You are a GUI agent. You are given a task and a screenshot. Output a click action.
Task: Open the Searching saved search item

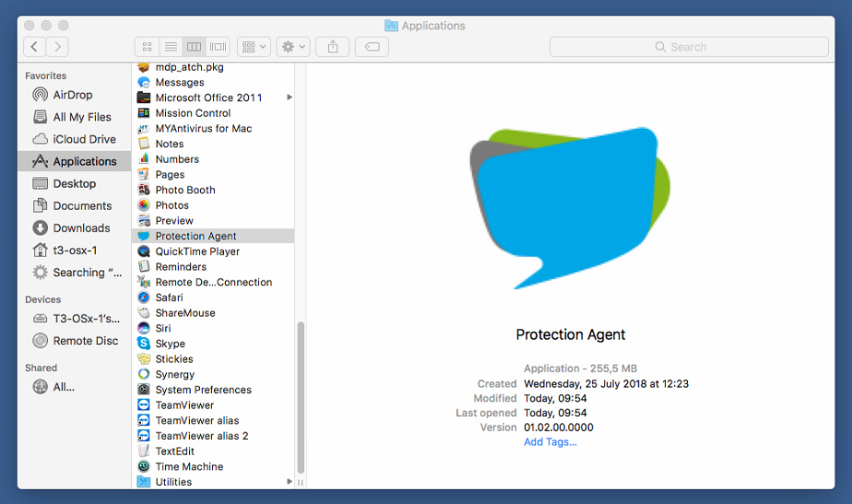point(76,273)
